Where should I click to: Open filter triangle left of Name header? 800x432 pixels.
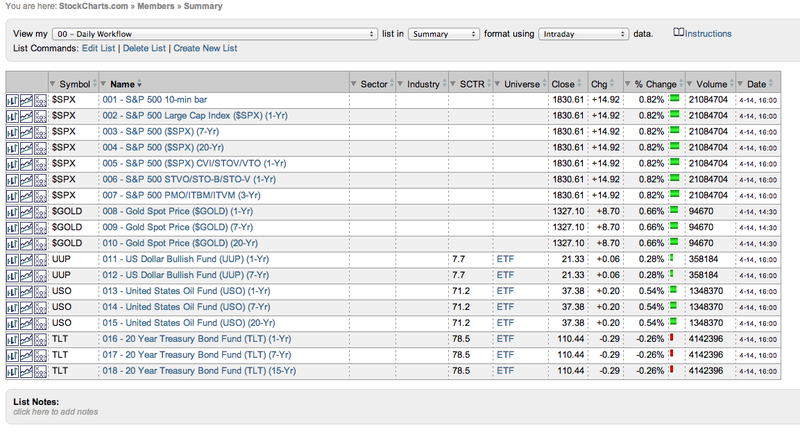point(104,84)
